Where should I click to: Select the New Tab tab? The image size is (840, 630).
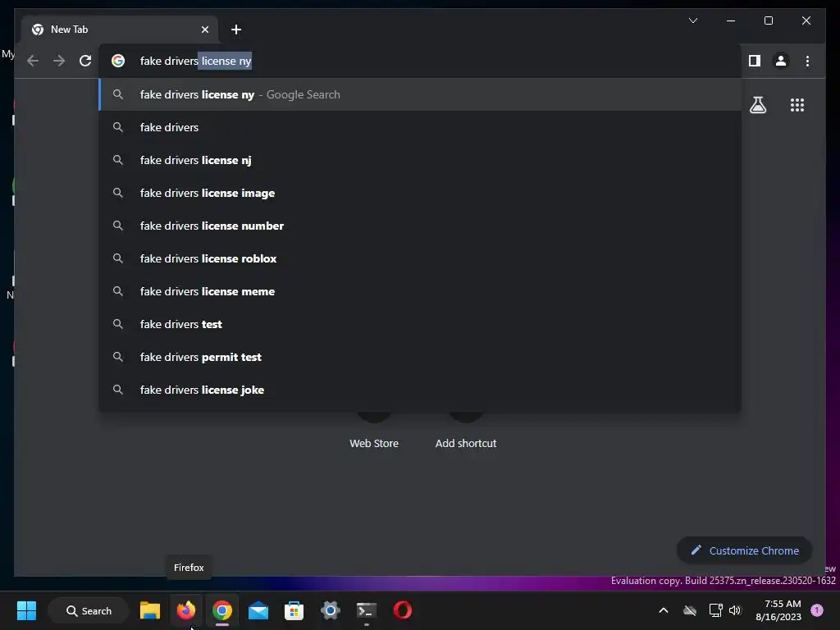click(x=119, y=30)
